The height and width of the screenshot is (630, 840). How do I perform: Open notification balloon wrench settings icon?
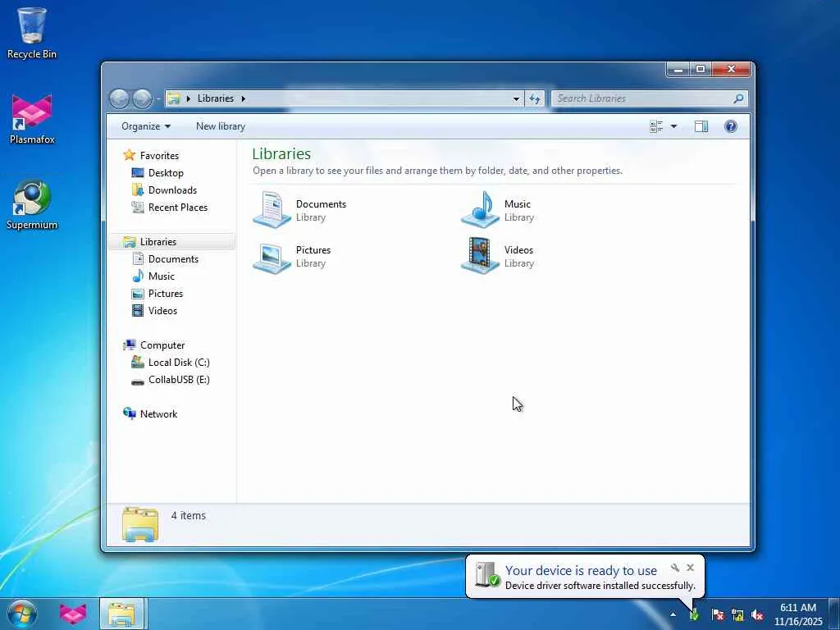(x=675, y=568)
